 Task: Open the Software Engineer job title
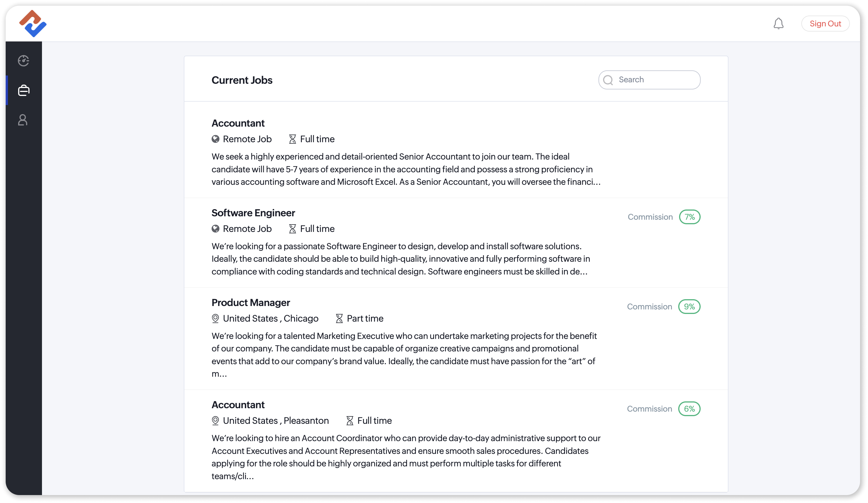[x=253, y=213]
